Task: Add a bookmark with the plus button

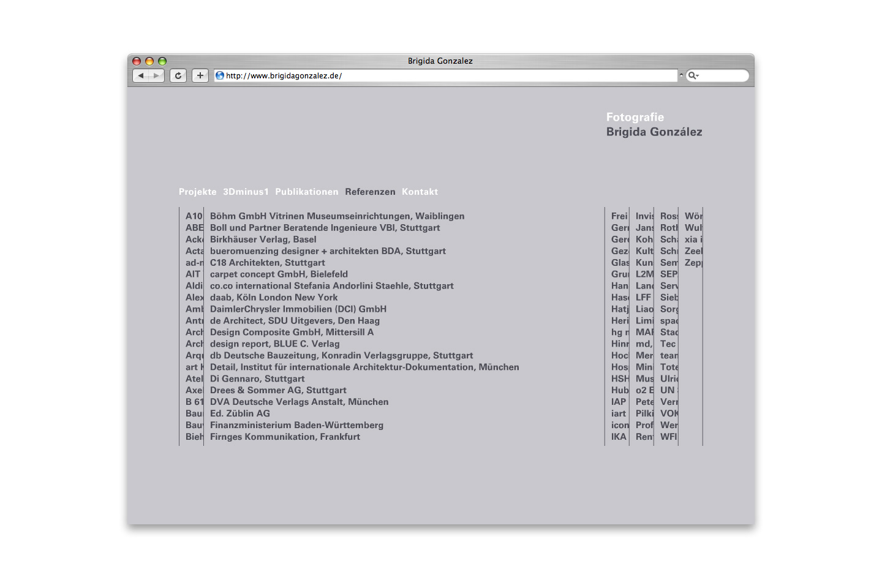Action: (200, 75)
